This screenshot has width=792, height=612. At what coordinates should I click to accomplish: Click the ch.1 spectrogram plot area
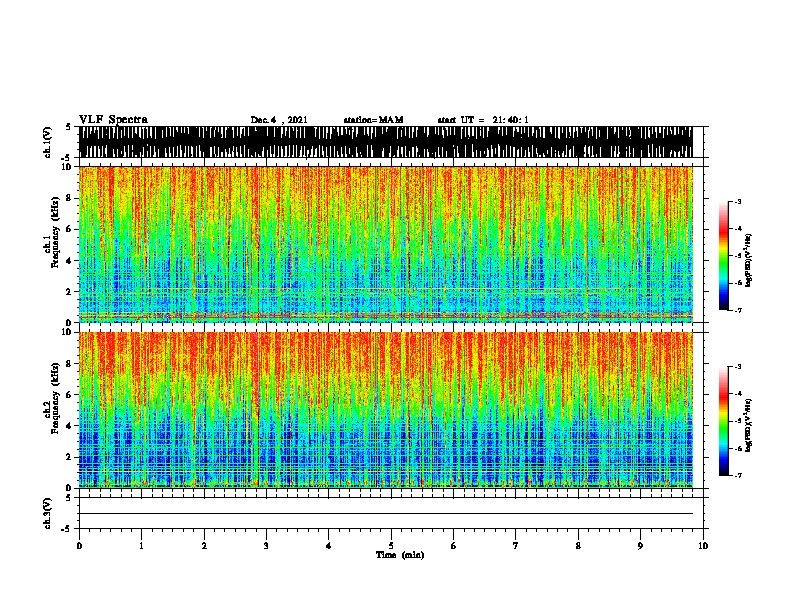386,244
